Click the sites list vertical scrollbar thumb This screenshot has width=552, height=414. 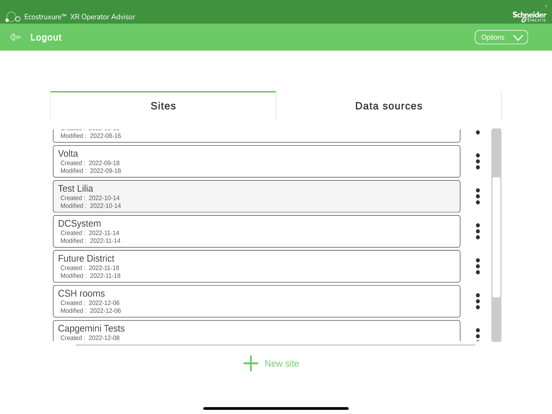pyautogui.click(x=496, y=237)
